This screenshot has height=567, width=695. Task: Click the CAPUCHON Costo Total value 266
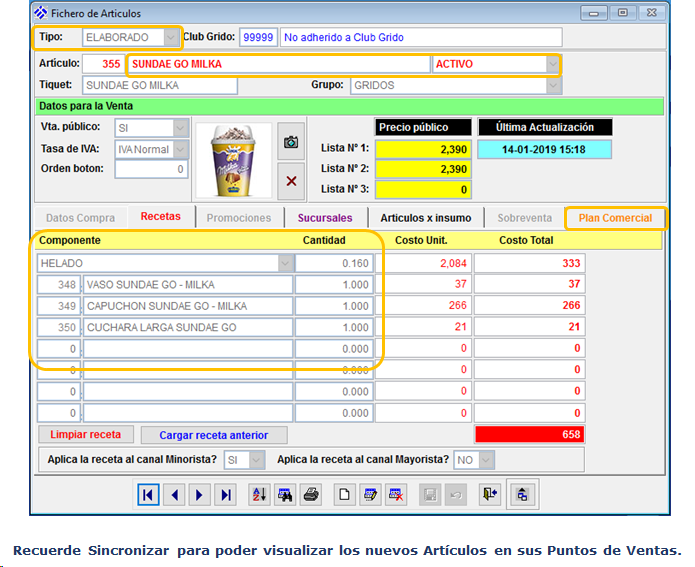tap(530, 305)
